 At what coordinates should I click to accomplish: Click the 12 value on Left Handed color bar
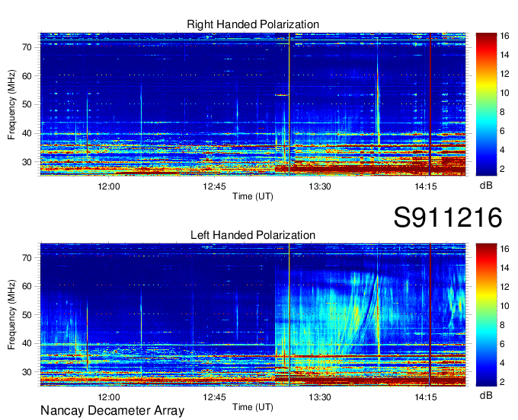[x=504, y=287]
